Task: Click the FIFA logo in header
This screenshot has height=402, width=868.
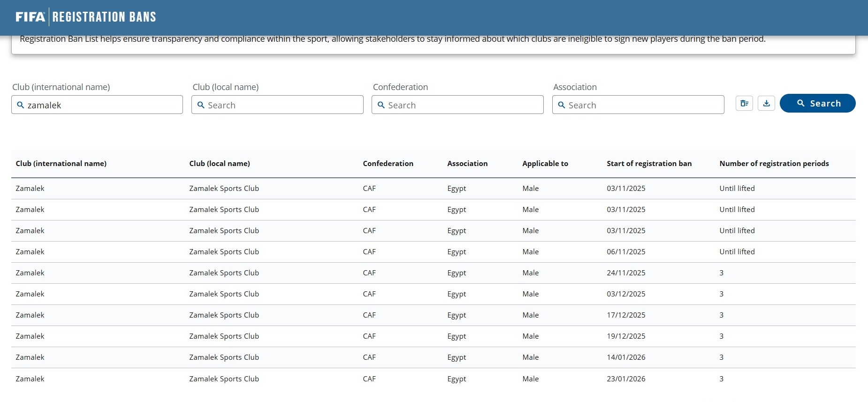Action: [30, 17]
